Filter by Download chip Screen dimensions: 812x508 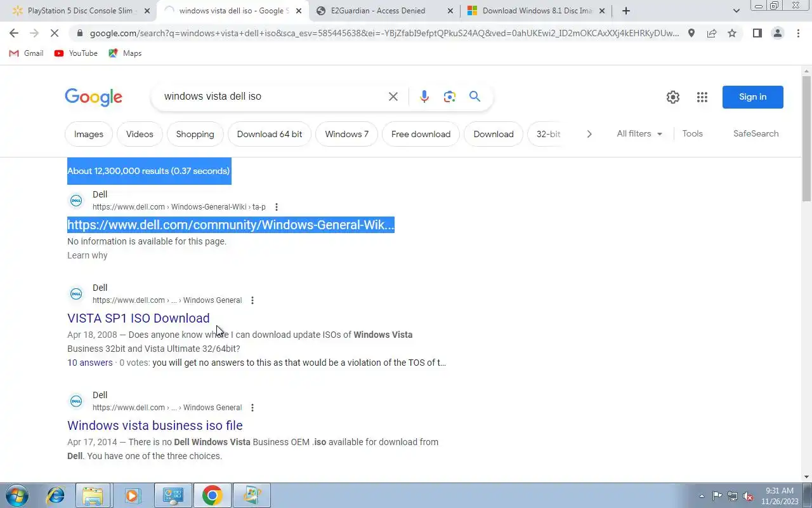coord(494,134)
